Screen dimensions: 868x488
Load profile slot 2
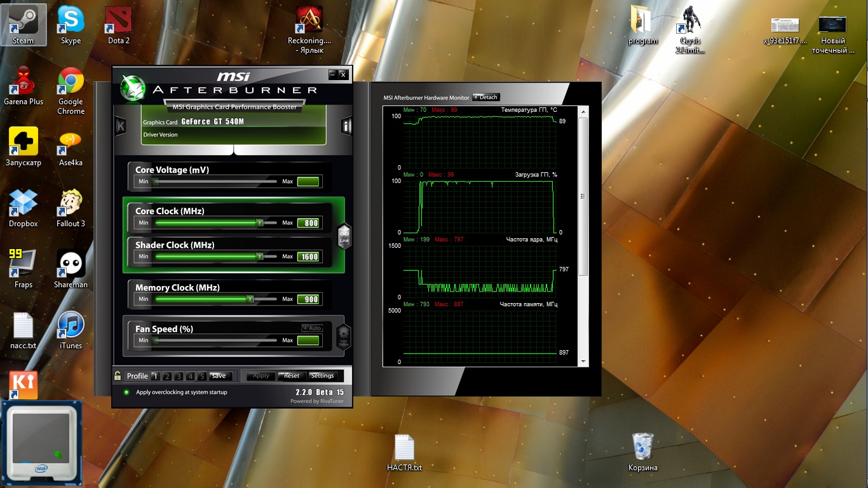[167, 376]
